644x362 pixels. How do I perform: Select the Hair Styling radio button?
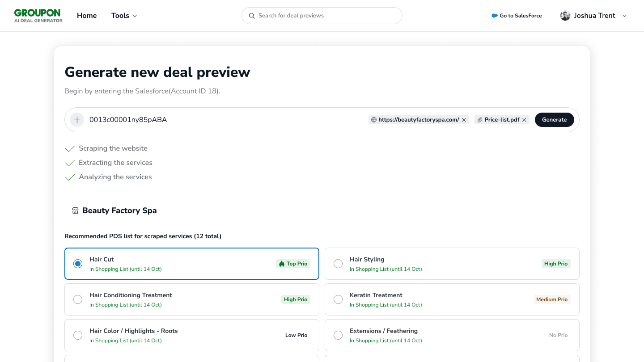[x=338, y=264]
